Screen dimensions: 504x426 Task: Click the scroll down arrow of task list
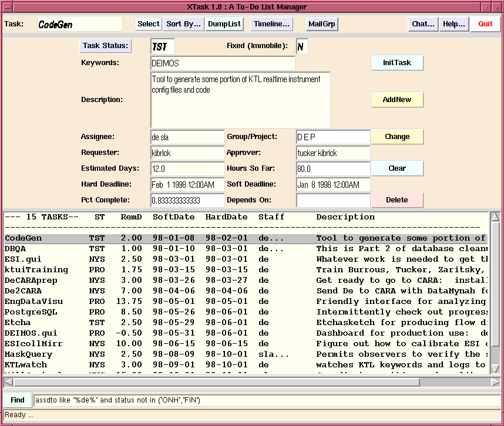(x=495, y=369)
